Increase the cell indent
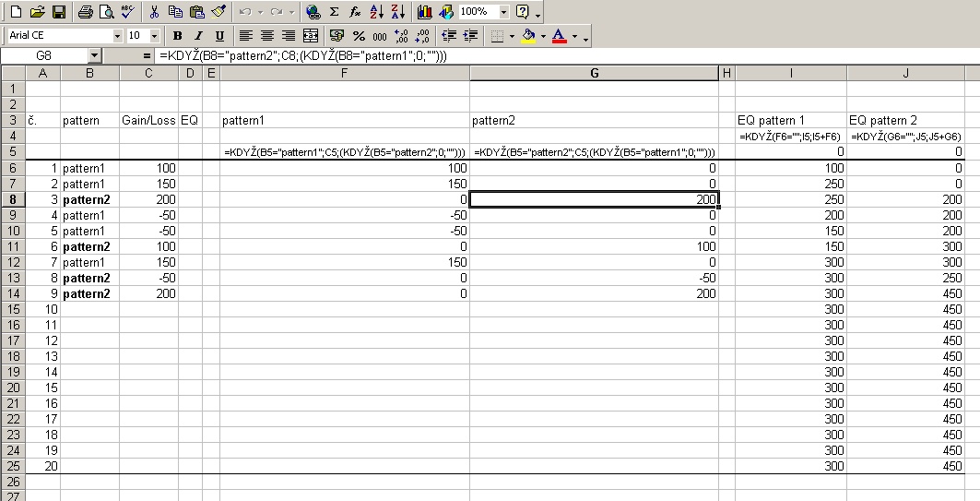This screenshot has width=980, height=501. tap(470, 36)
